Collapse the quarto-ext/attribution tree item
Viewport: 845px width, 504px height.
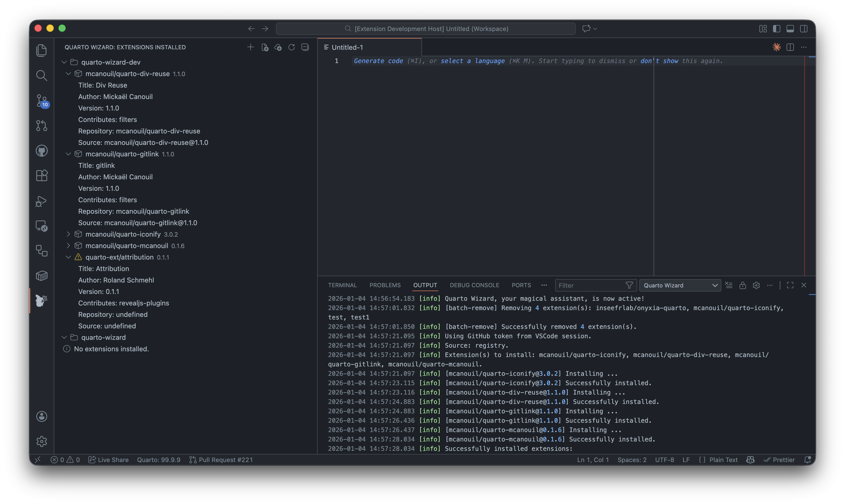(x=68, y=257)
